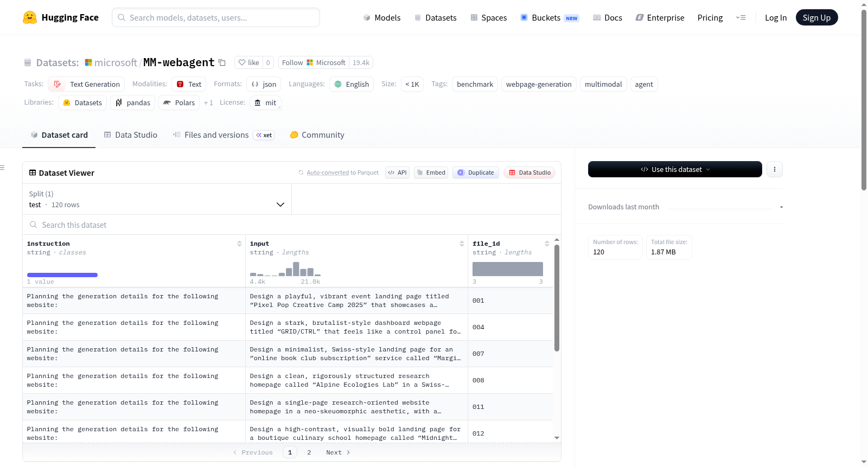Image resolution: width=868 pixels, height=467 pixels.
Task: Click the heart like button
Action: tap(248, 62)
